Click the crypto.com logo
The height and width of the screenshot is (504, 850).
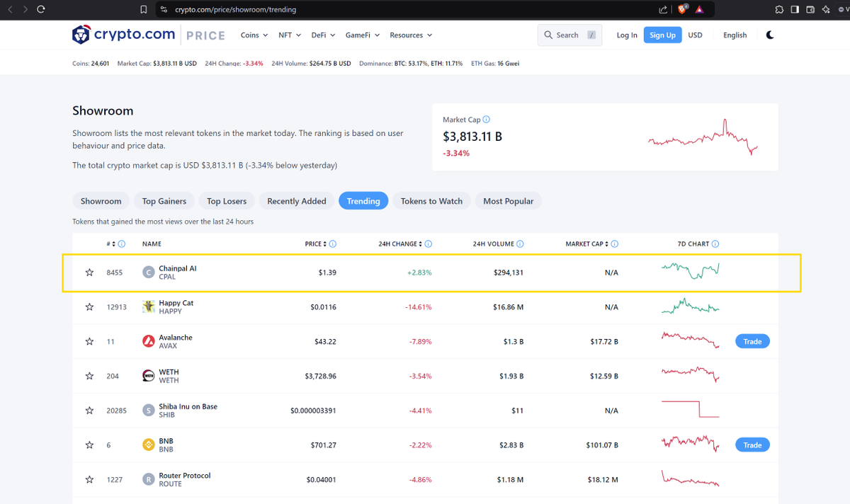[x=124, y=35]
